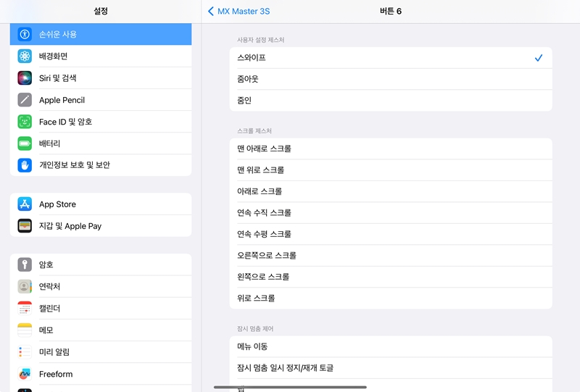580x392 pixels.
Task: Choose 잠시 멈춤 일시 정지/재개 토글
Action: pos(391,368)
